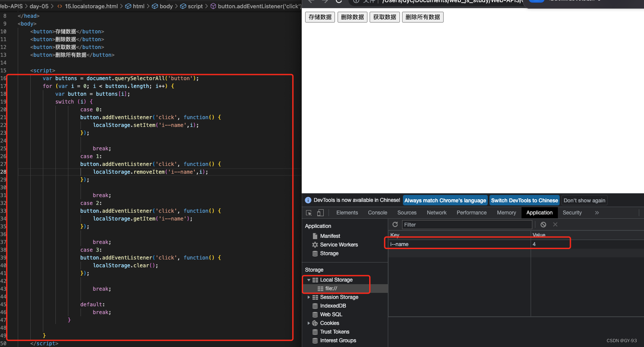
Task: Place cursor on localStorage.getItem code line
Action: coord(143,219)
